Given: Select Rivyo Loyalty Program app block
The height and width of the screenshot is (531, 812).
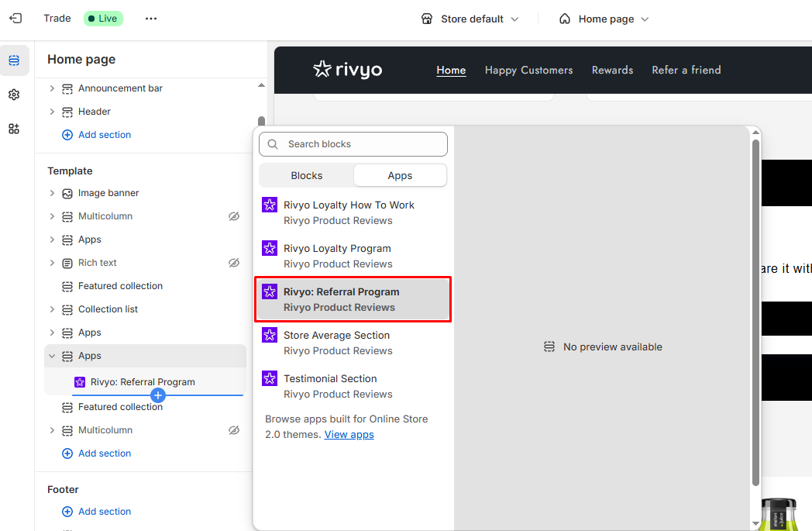Looking at the screenshot, I should pos(353,256).
